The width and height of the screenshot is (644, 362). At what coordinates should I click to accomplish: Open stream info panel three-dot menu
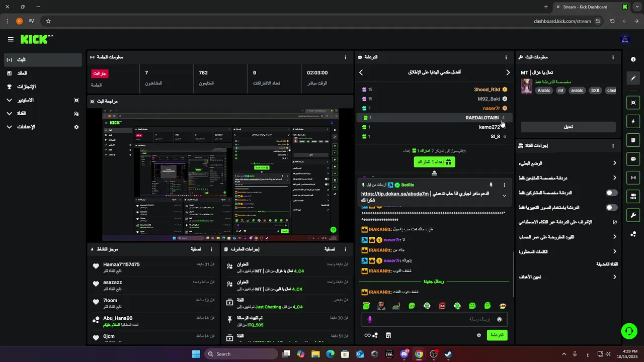click(x=613, y=57)
